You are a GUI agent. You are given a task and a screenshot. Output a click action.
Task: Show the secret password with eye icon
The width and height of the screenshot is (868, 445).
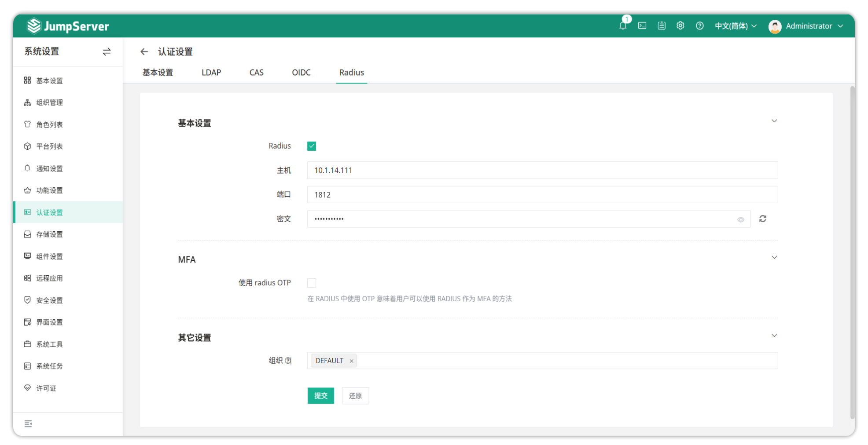(x=741, y=219)
